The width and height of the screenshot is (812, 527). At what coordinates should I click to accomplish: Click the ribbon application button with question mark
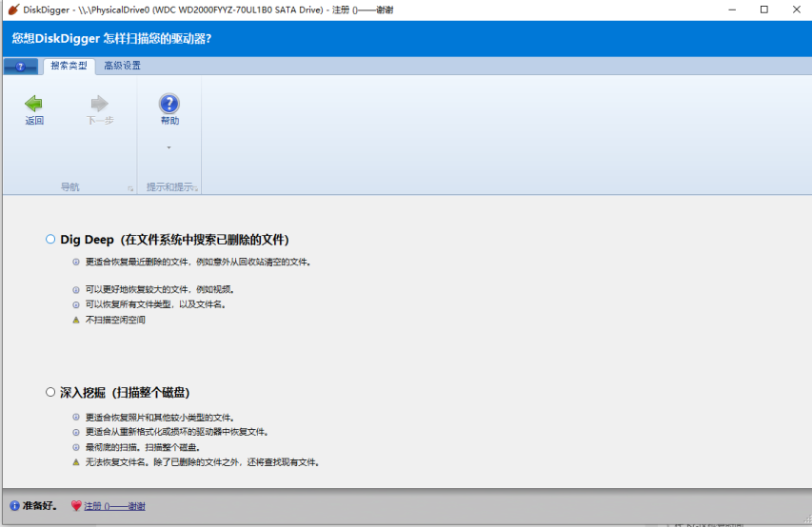pos(20,67)
